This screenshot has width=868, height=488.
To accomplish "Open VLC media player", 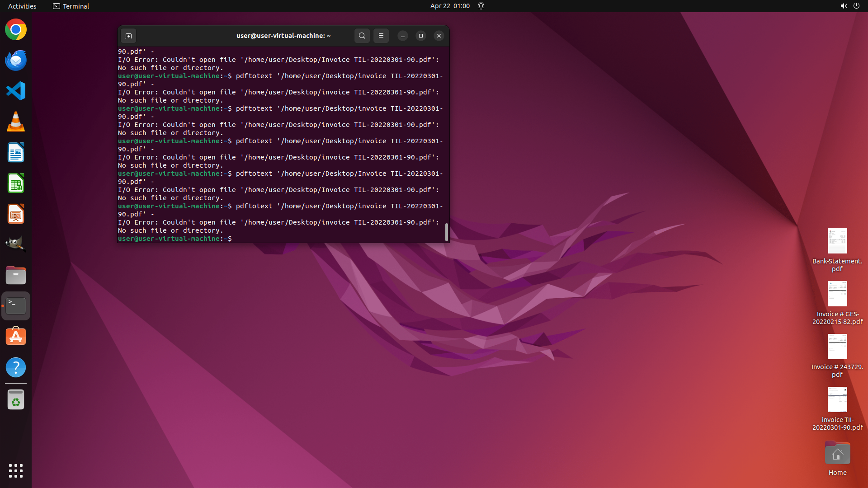I will point(16,122).
